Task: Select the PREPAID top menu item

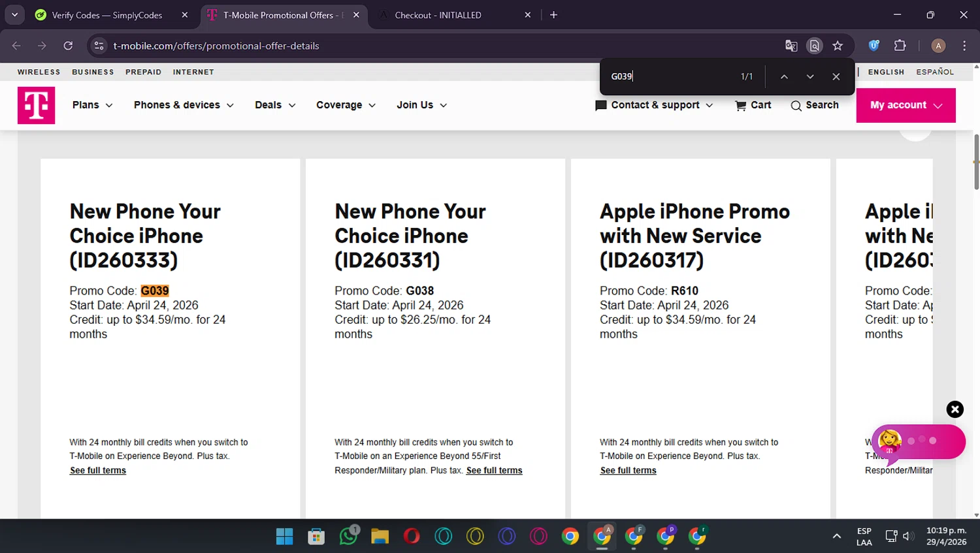Action: click(143, 72)
